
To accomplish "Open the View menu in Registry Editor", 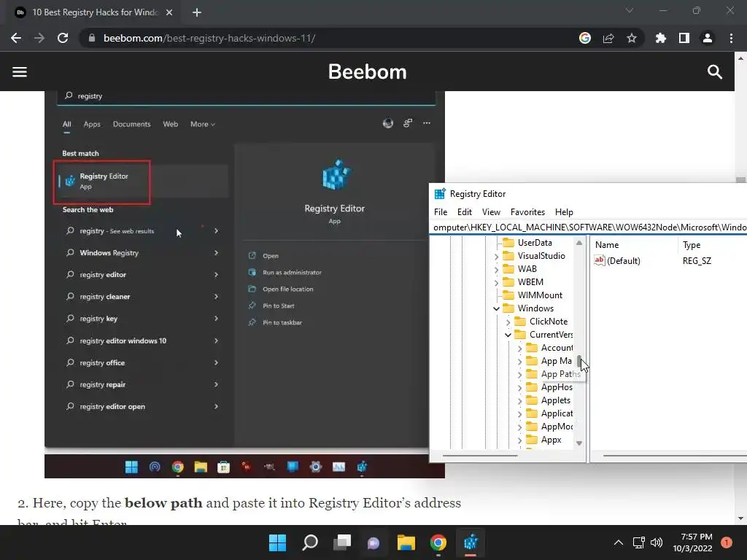I will pos(491,212).
